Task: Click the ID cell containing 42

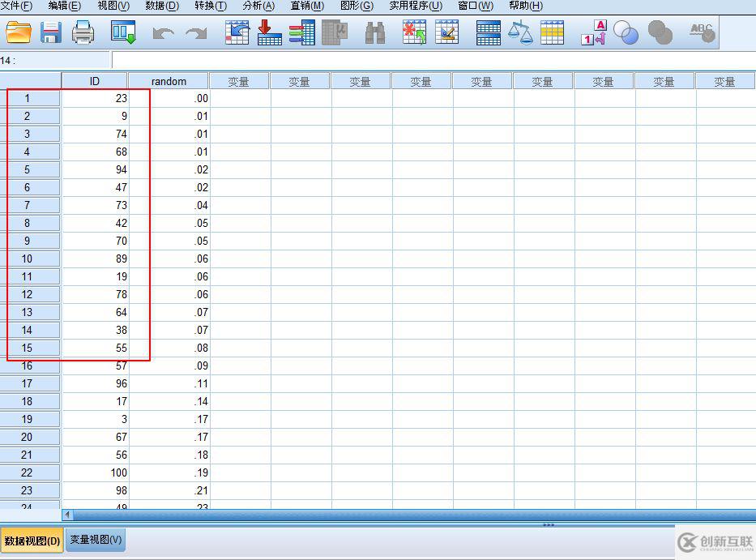Action: (95, 224)
